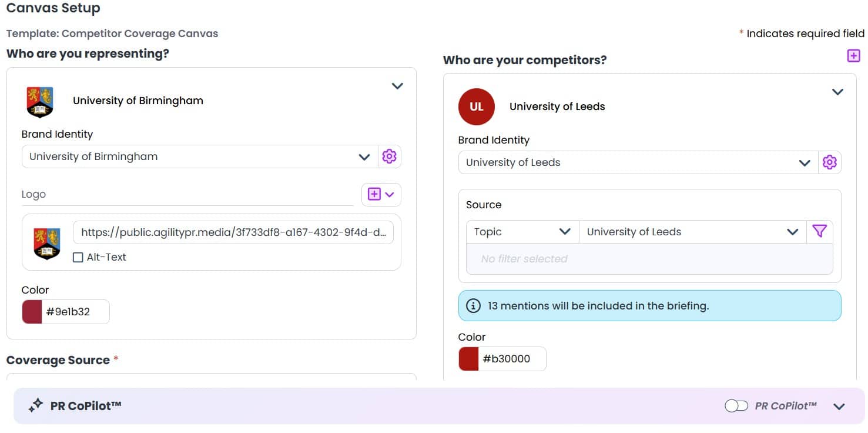The width and height of the screenshot is (868, 433).
Task: Click the 'No filter selected' area
Action: coord(649,259)
